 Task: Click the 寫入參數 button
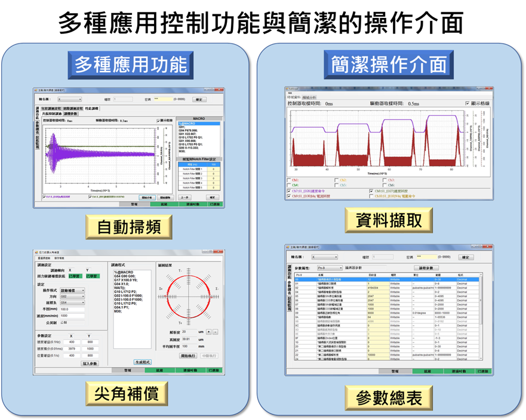point(90,363)
